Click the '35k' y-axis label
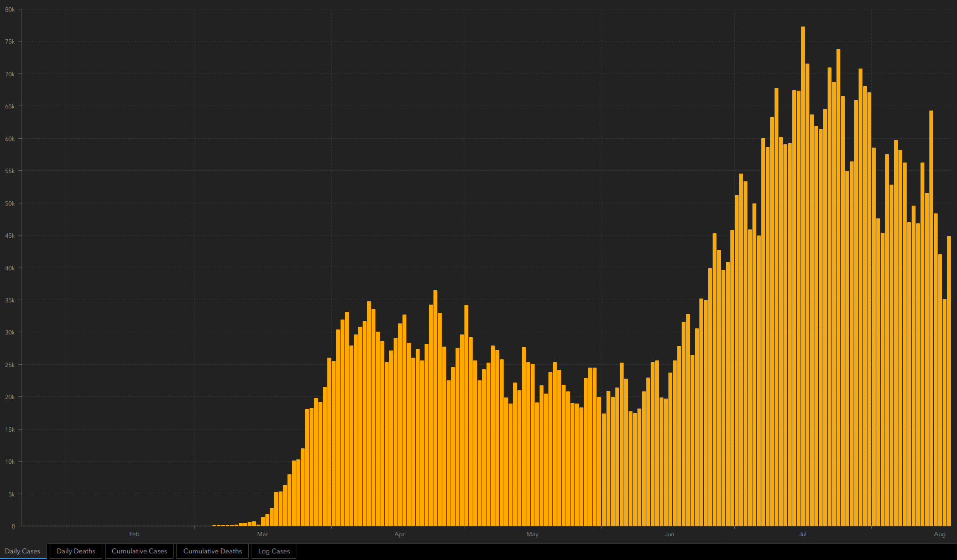This screenshot has height=560, width=957. point(10,300)
